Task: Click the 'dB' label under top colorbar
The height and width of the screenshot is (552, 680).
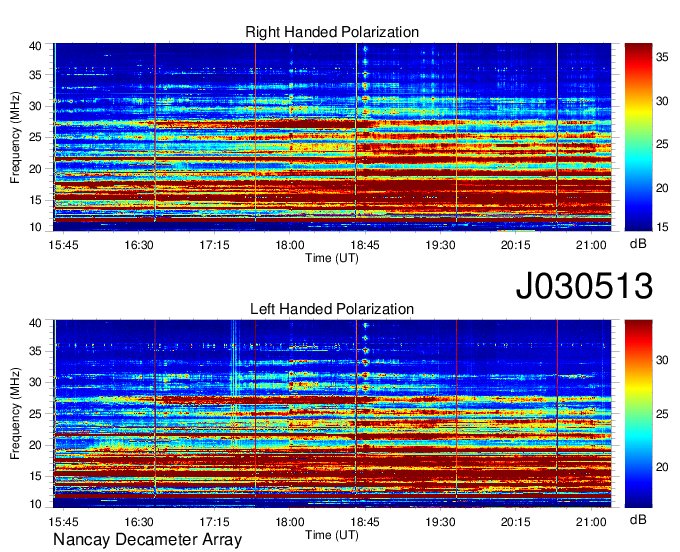Action: (638, 244)
